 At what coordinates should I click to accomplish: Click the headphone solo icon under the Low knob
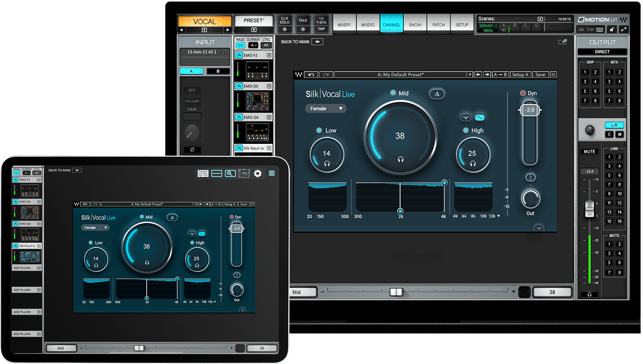327,163
